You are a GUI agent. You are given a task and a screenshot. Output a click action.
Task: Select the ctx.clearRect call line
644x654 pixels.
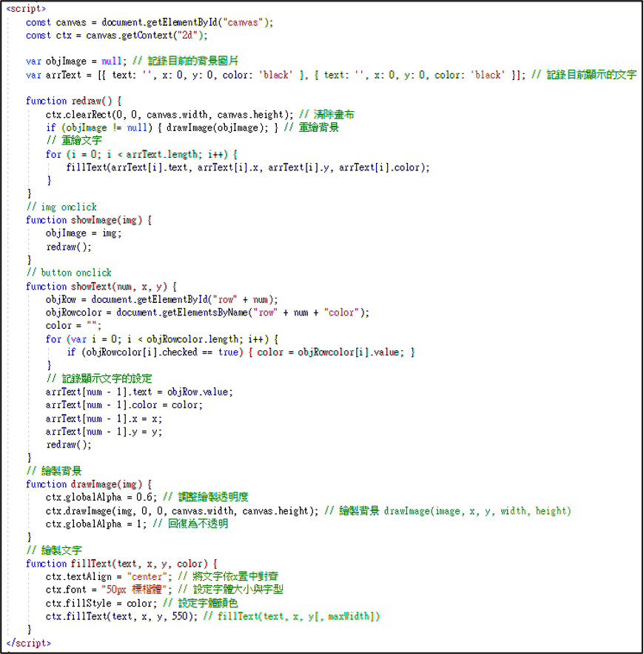(x=200, y=114)
